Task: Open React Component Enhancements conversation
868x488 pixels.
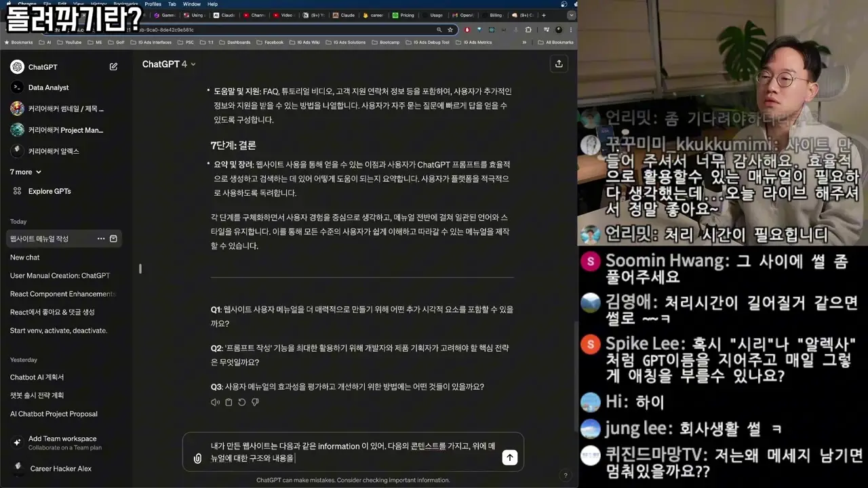Action: tap(62, 294)
